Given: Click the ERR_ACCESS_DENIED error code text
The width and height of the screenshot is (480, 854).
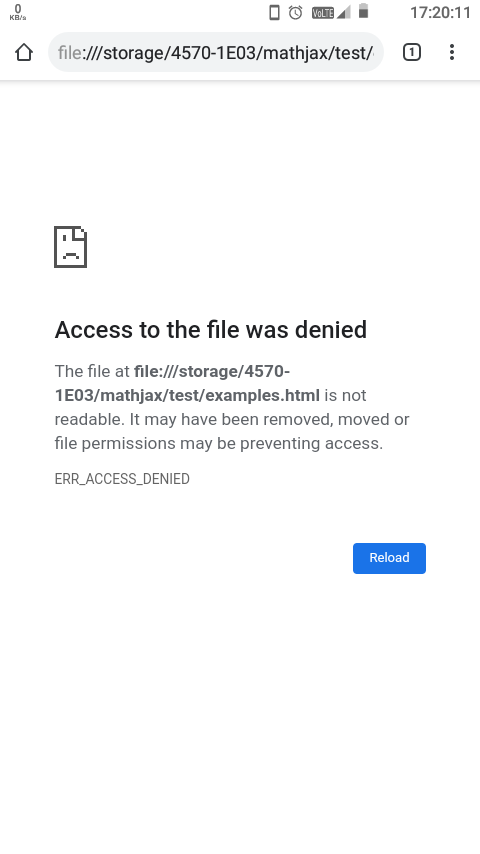Looking at the screenshot, I should (x=122, y=479).
